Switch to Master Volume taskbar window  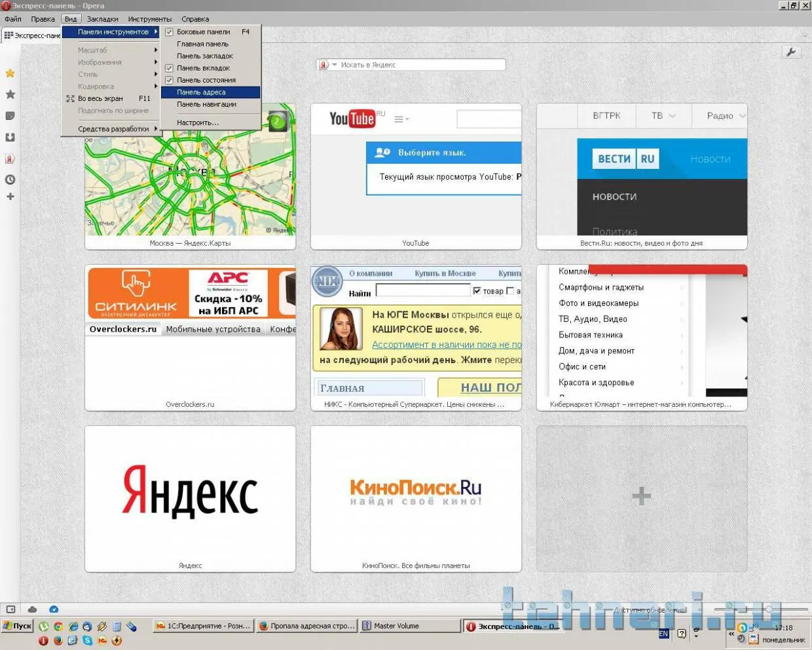410,626
